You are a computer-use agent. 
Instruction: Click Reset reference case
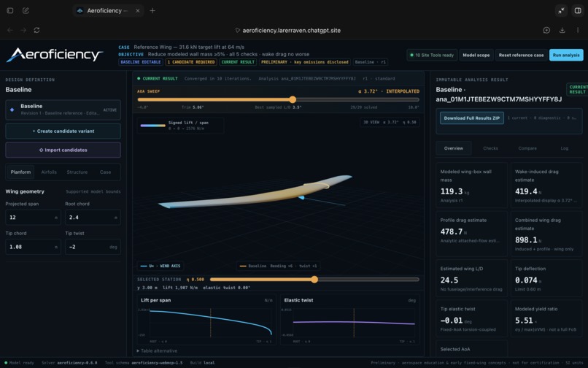[x=521, y=55]
